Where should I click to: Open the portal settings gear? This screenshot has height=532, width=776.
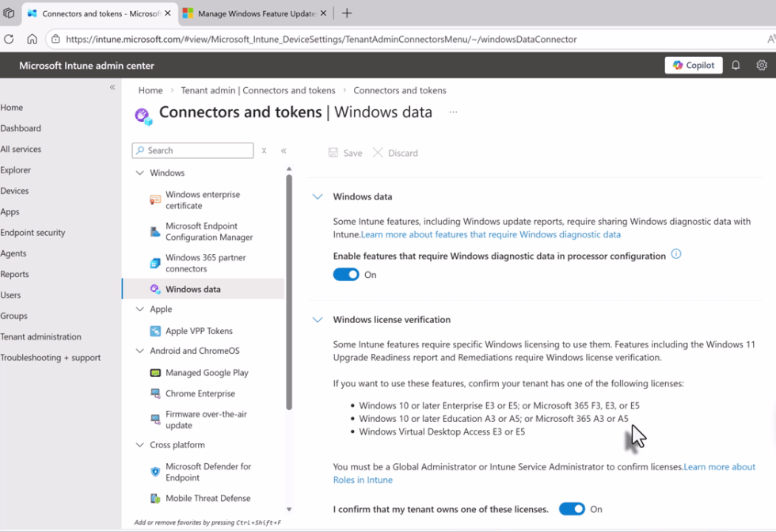point(762,66)
